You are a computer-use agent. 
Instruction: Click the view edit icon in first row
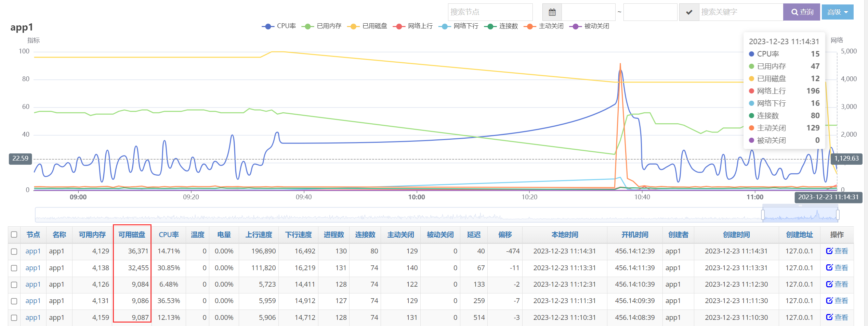click(829, 251)
